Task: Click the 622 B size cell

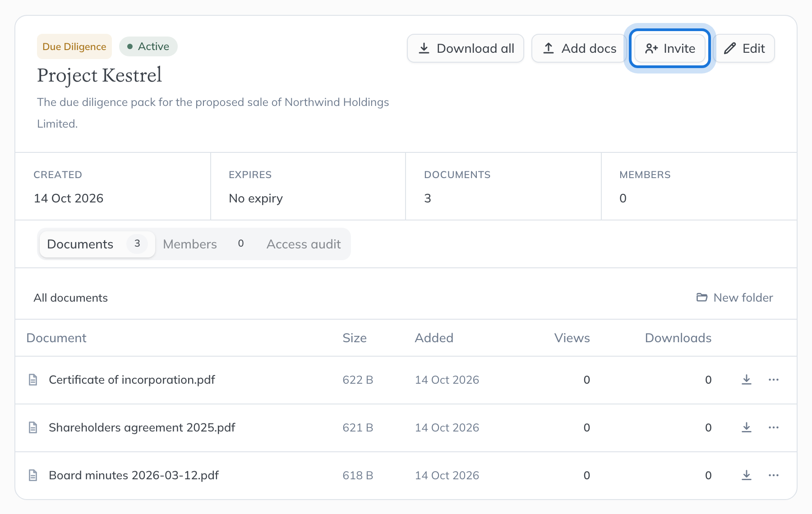Action: [x=358, y=380]
